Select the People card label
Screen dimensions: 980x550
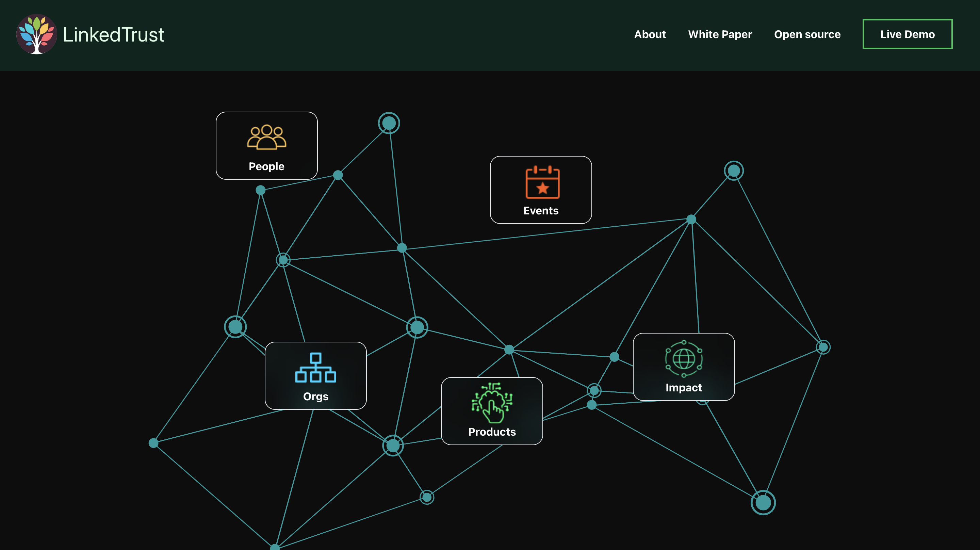[x=266, y=166]
